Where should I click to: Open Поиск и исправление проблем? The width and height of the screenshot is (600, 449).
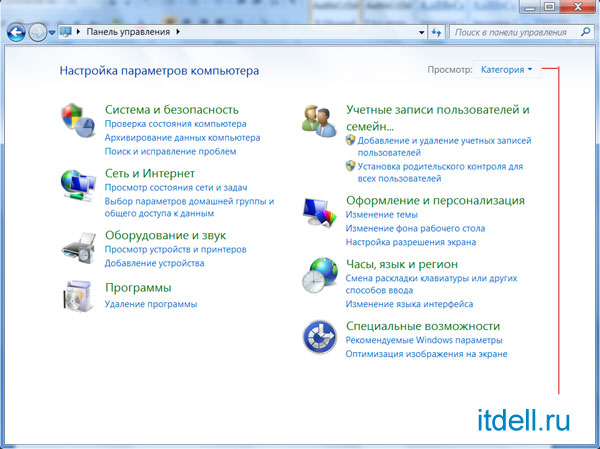pos(170,152)
